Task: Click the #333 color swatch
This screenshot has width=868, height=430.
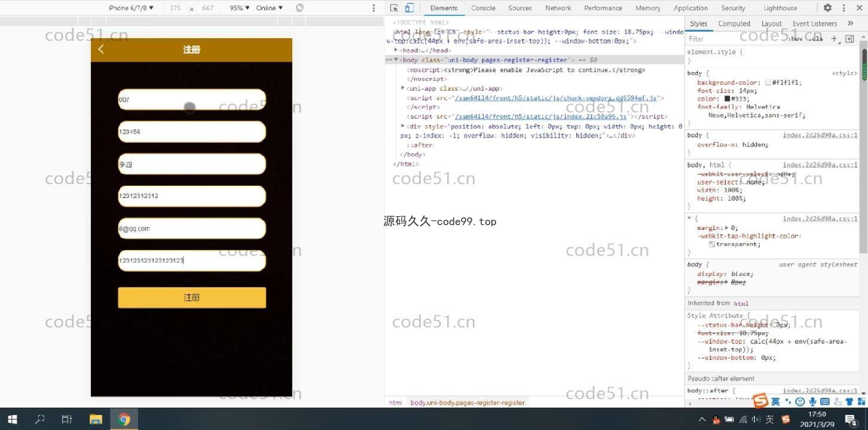Action: (728, 99)
